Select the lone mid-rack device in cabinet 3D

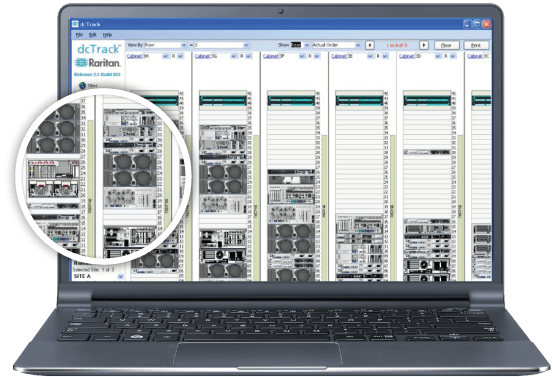click(x=427, y=152)
